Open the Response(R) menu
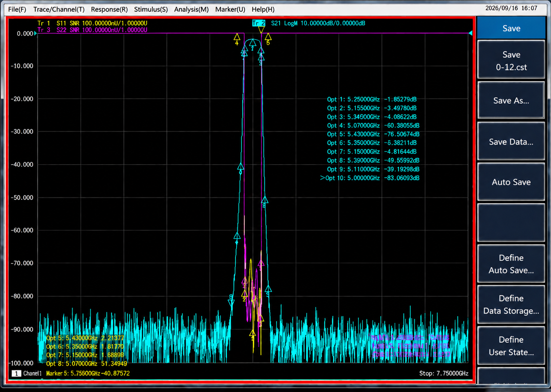Screen dimensions: 551x392 109,9
